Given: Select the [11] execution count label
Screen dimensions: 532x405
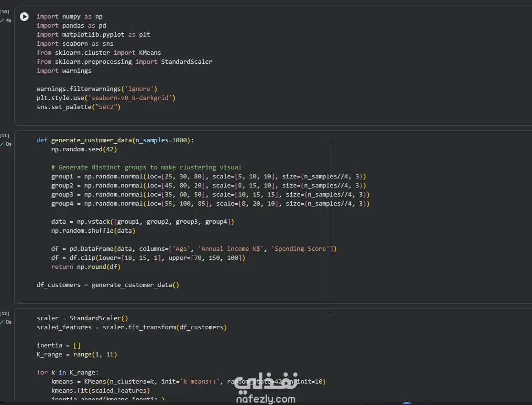Looking at the screenshot, I should click(5, 136).
